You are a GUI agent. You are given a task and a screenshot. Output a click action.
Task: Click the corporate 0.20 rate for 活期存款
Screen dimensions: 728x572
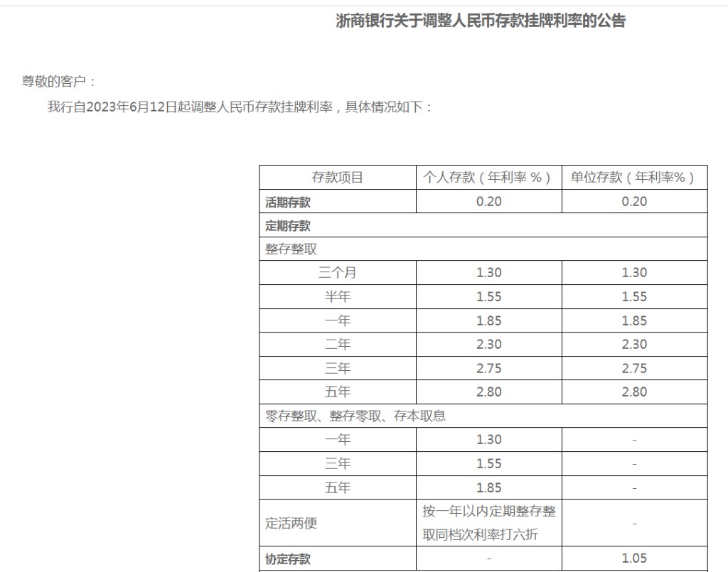tap(634, 202)
